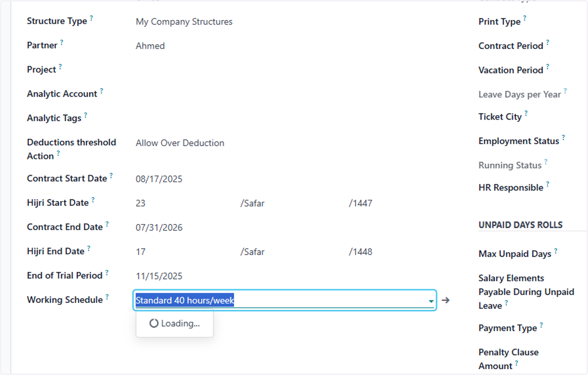The image size is (588, 375).
Task: Open help tooltip next to Structure Type
Action: (91, 19)
